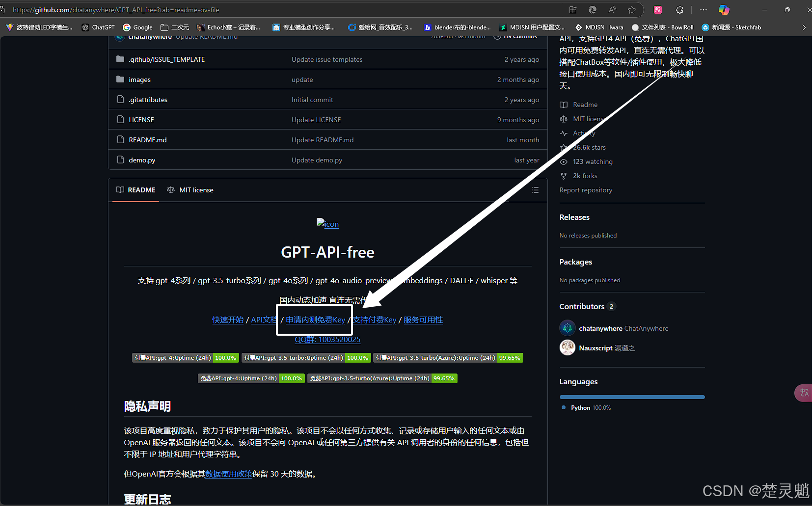Open the pink translate extension icon
Image resolution: width=812 pixels, height=506 pixels.
658,10
